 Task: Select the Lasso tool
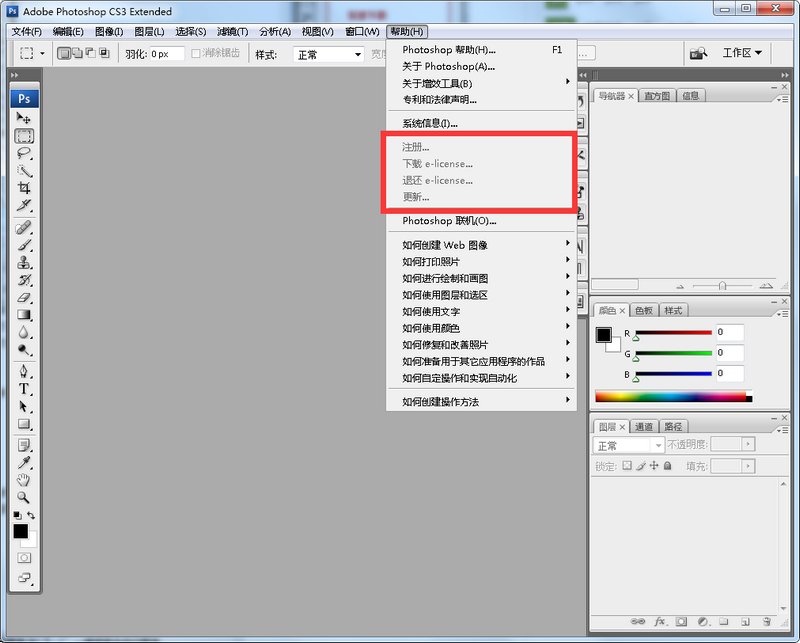coord(23,154)
